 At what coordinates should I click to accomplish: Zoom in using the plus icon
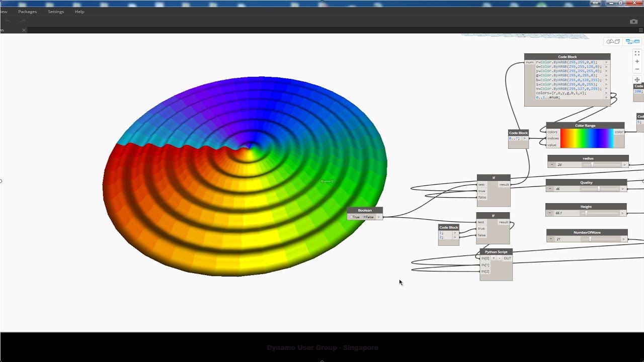tap(637, 61)
